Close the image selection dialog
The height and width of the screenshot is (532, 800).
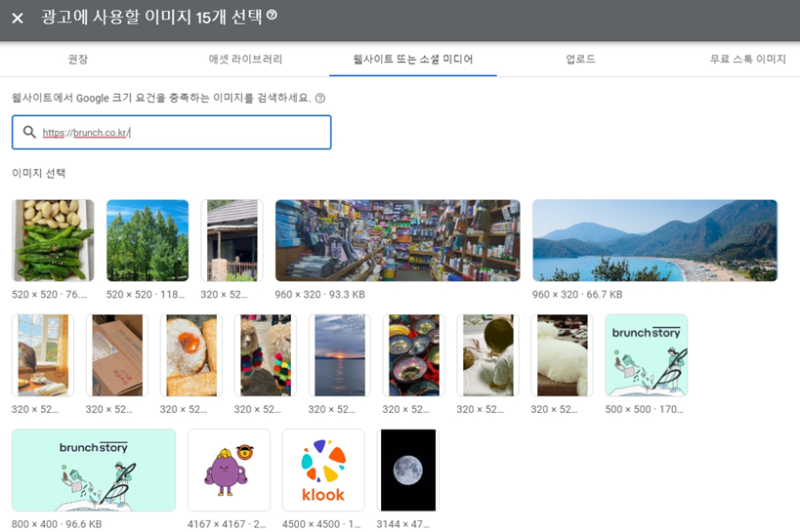pos(18,19)
